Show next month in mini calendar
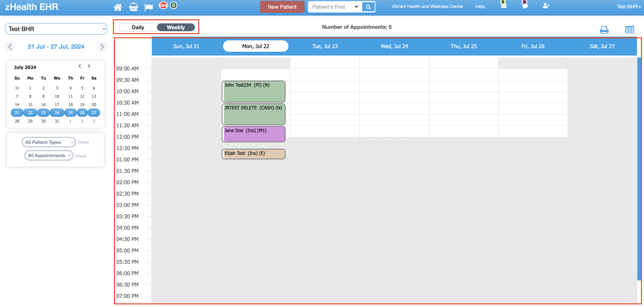644x307 pixels. [89, 66]
